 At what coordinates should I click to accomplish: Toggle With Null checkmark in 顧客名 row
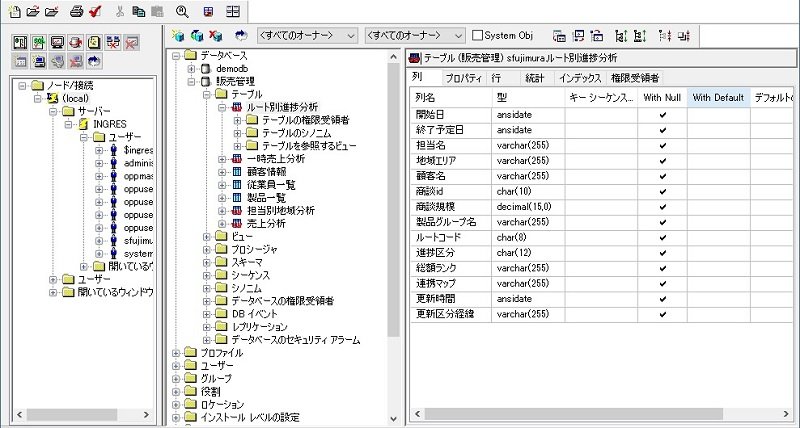click(x=662, y=176)
